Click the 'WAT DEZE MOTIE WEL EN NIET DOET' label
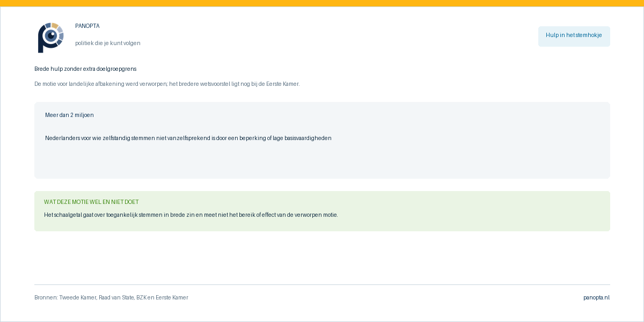The height and width of the screenshot is (322, 644). pyautogui.click(x=91, y=202)
